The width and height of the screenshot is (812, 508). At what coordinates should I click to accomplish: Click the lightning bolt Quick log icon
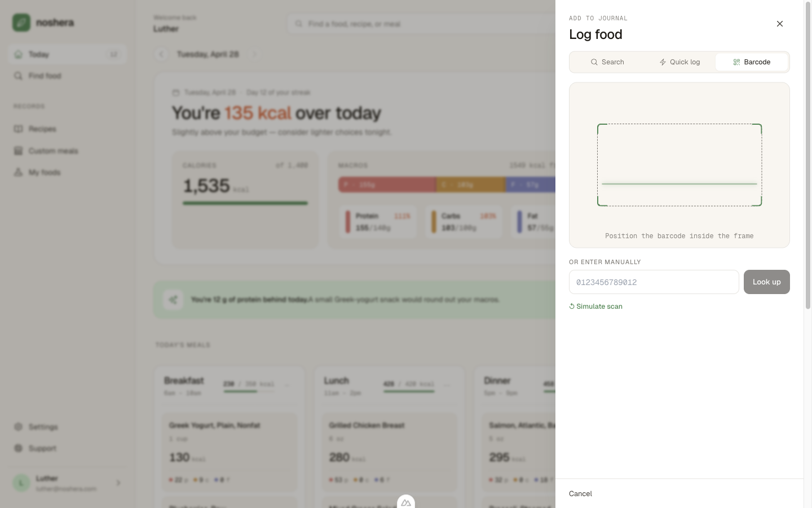[x=663, y=62]
